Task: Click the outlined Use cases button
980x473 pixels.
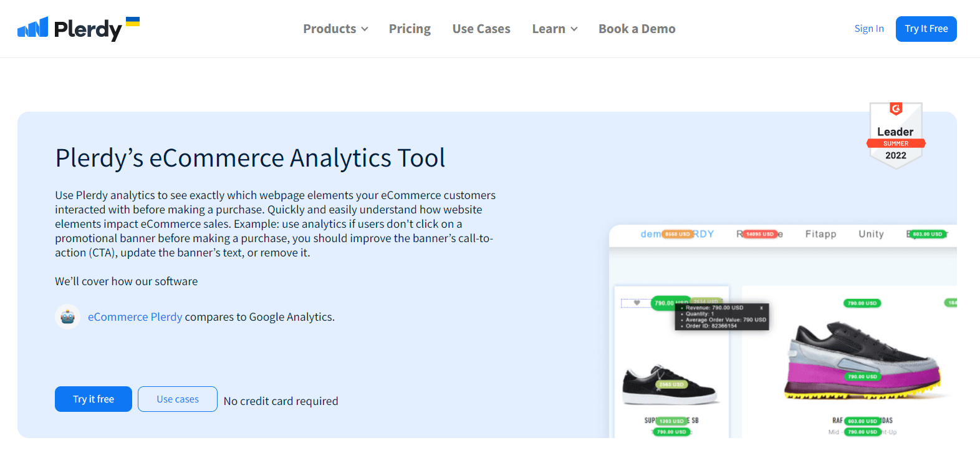Action: [x=178, y=399]
